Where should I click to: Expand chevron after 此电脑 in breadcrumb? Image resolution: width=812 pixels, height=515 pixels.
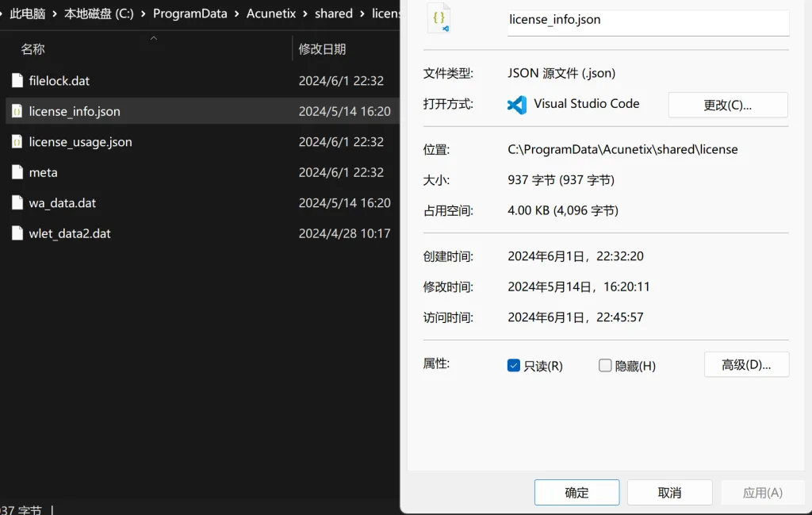pos(55,13)
